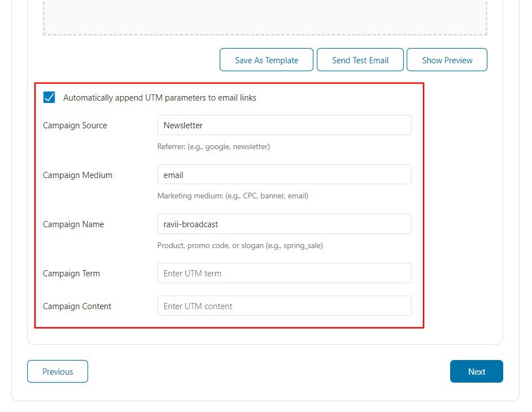The width and height of the screenshot is (532, 412).
Task: Click the 'Automatically append UTM parameters to email links' label
Action: point(159,98)
